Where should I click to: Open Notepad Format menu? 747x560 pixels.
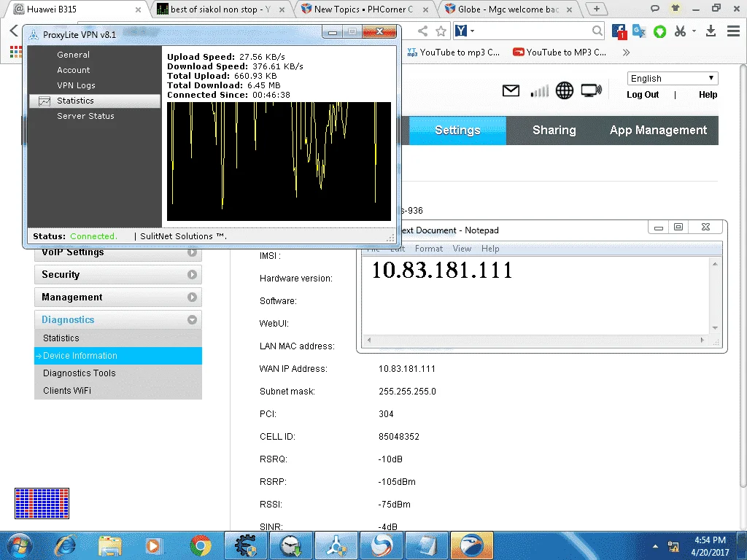pos(429,249)
